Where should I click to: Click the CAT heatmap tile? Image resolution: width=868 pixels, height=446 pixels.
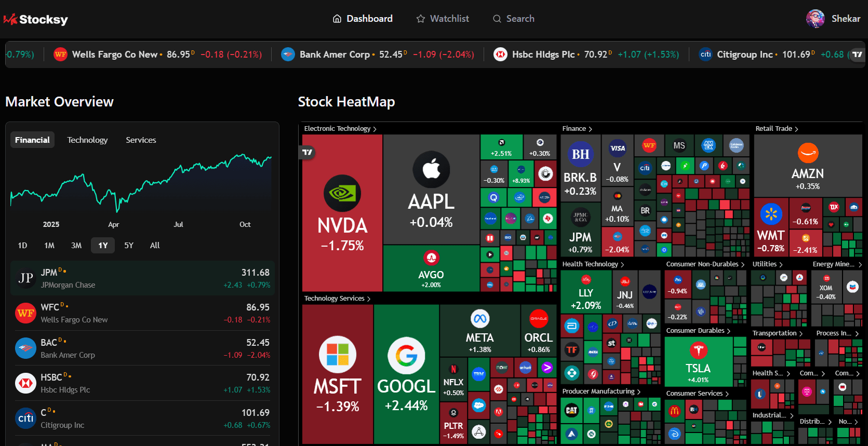[x=571, y=410]
